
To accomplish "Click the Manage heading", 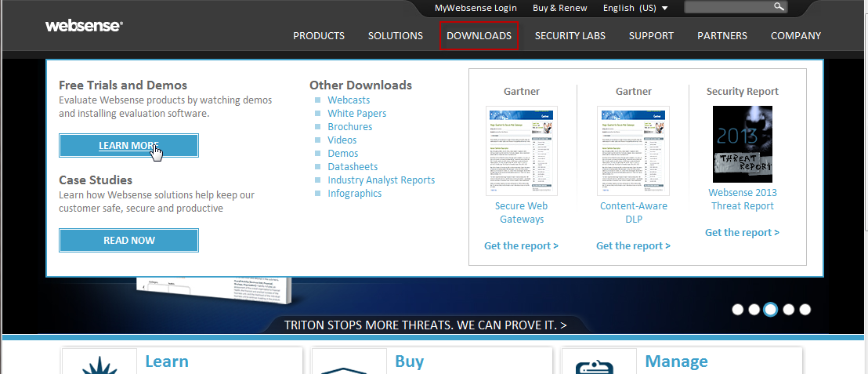I will click(677, 361).
